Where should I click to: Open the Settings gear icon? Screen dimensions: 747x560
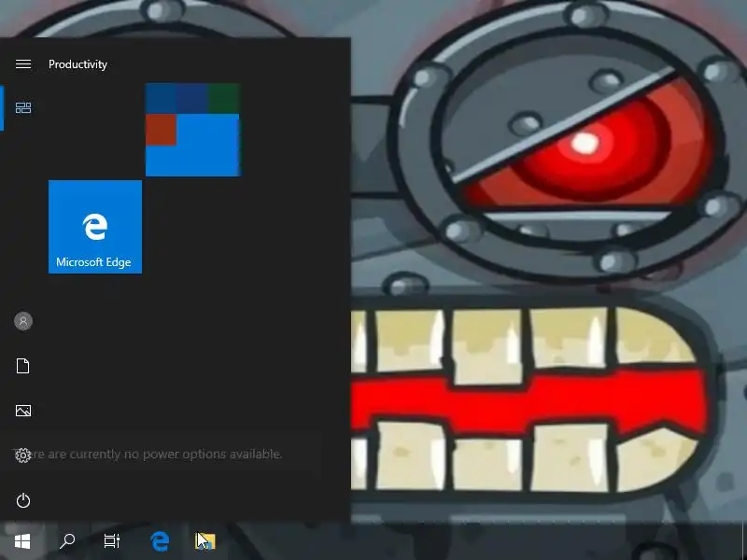(22, 455)
